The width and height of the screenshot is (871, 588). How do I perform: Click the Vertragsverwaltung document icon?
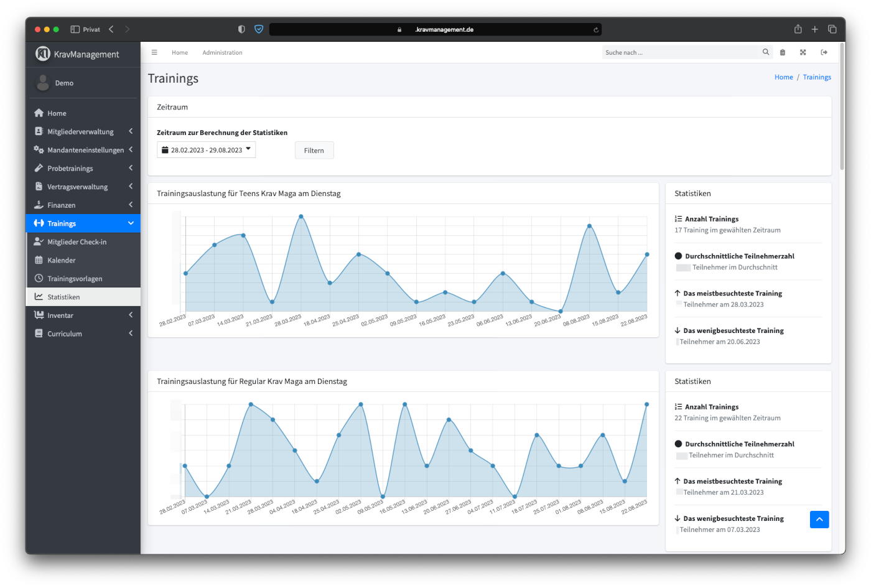(39, 187)
